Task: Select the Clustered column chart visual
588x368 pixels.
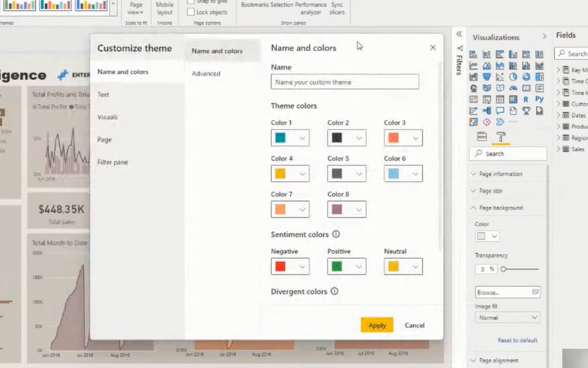Action: coord(513,54)
